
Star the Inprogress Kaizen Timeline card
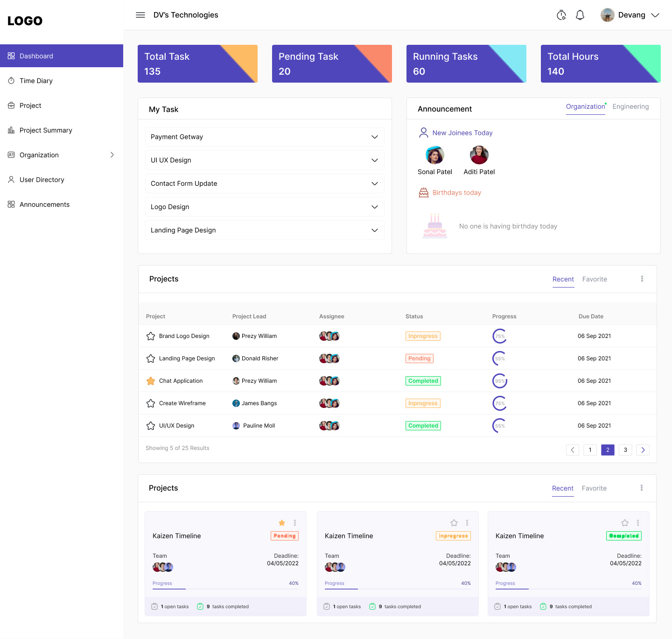click(x=454, y=523)
